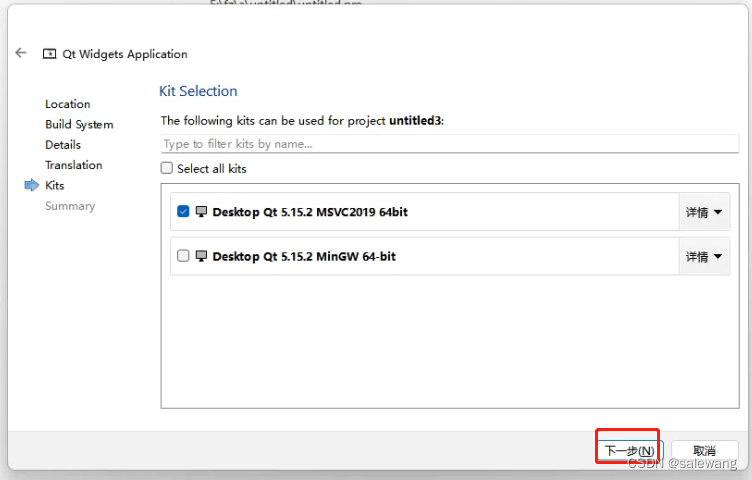Select the Translation wizard step
752x480 pixels.
pyautogui.click(x=73, y=165)
